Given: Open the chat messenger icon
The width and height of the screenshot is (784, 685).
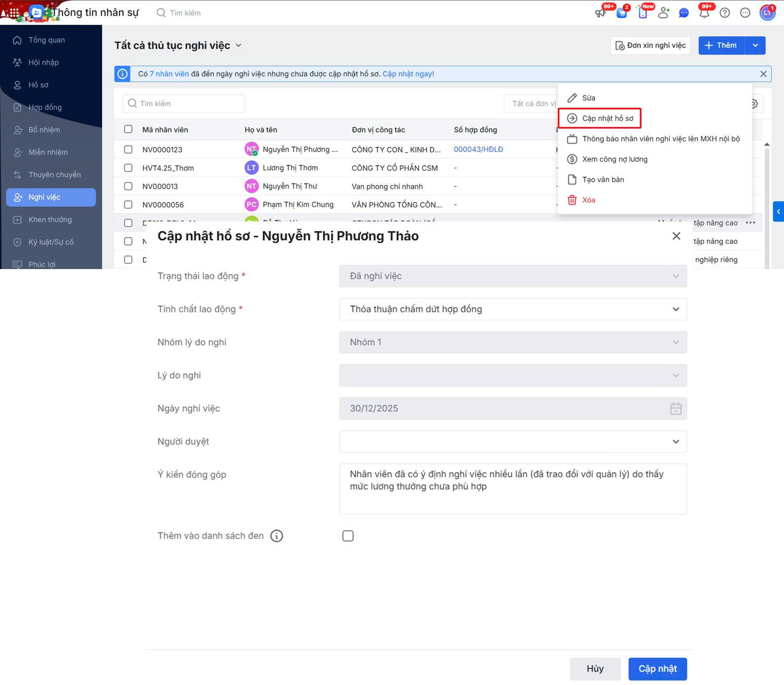Looking at the screenshot, I should tap(684, 13).
